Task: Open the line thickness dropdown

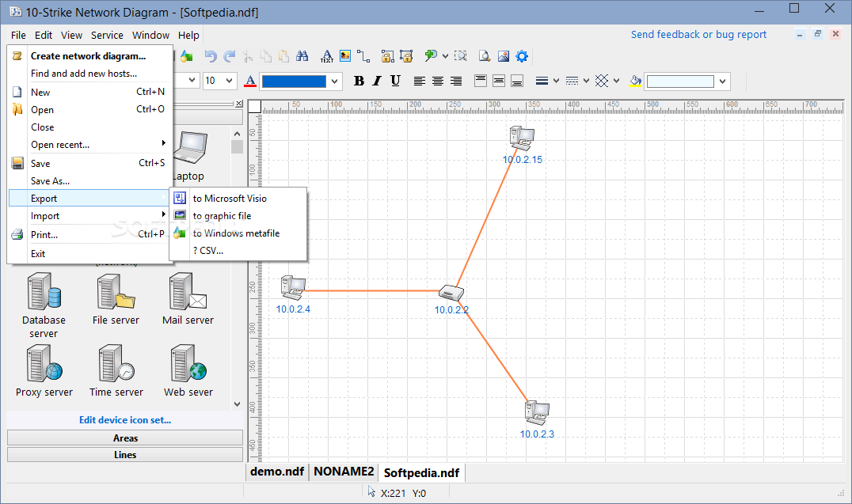Action: coord(556,81)
